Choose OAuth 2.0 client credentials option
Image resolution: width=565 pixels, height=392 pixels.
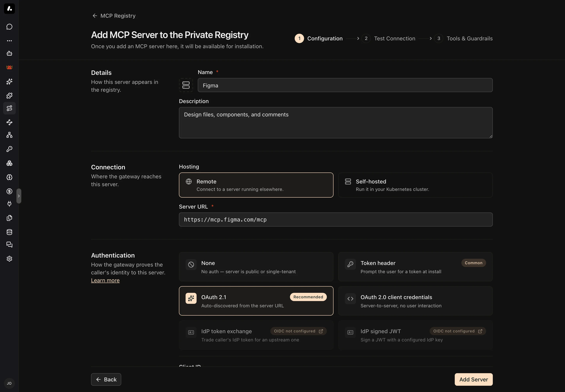pos(415,301)
